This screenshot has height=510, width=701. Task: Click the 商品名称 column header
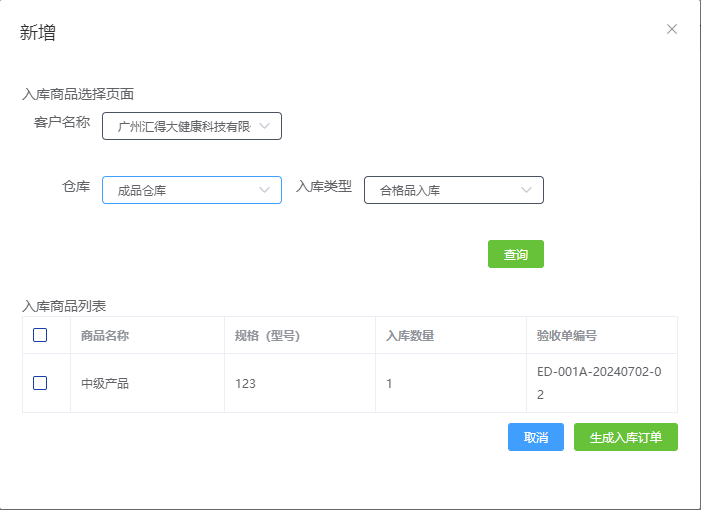click(105, 335)
